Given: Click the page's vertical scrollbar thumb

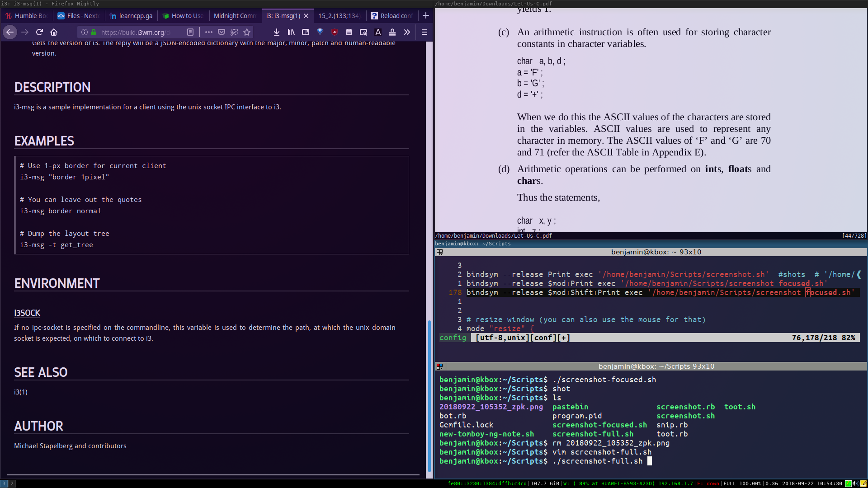Looking at the screenshot, I should 429,395.
